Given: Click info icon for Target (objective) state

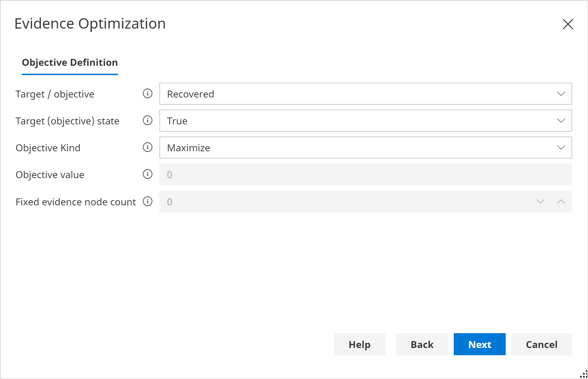Looking at the screenshot, I should [x=147, y=121].
